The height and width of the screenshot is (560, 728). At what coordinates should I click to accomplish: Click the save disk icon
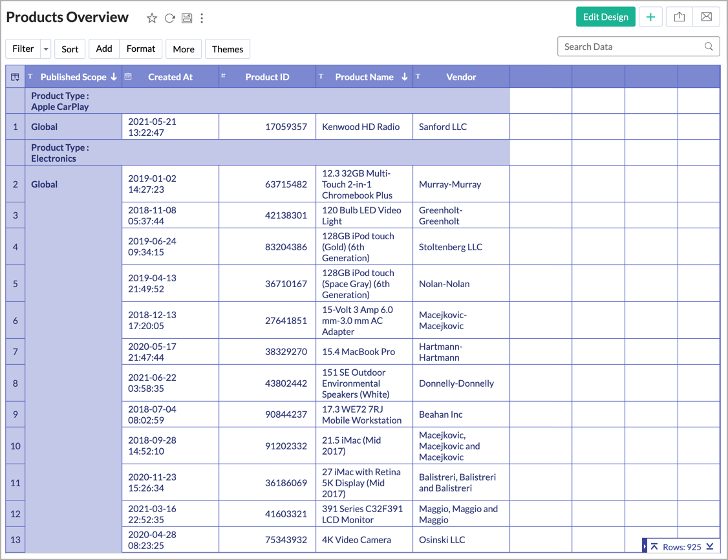(x=187, y=18)
